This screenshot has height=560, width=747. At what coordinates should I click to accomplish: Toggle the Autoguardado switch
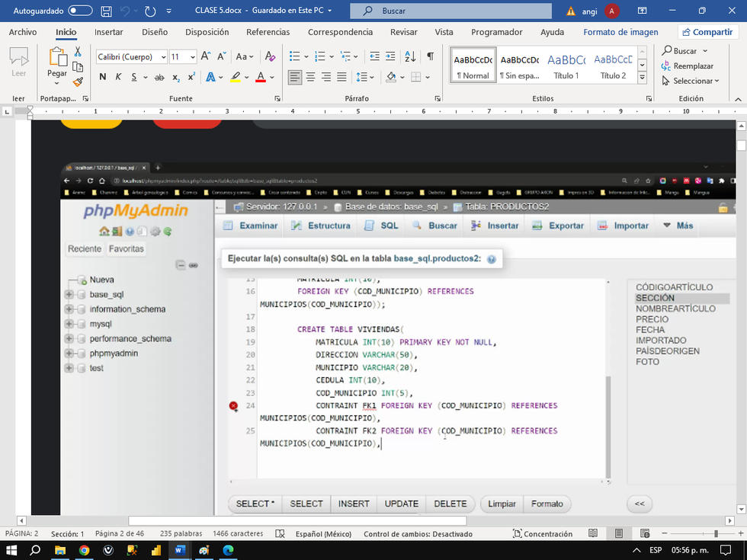(80, 11)
